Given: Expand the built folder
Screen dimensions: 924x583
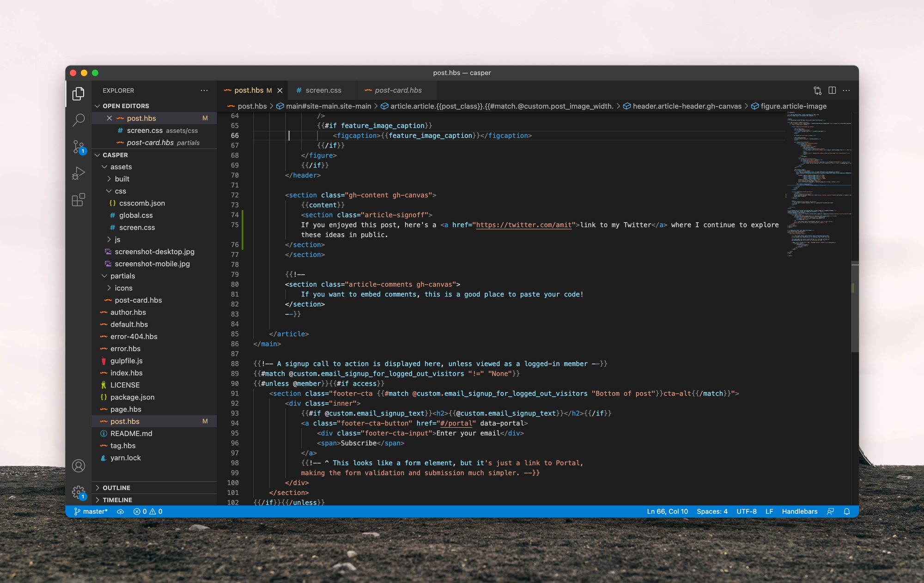Looking at the screenshot, I should (122, 179).
